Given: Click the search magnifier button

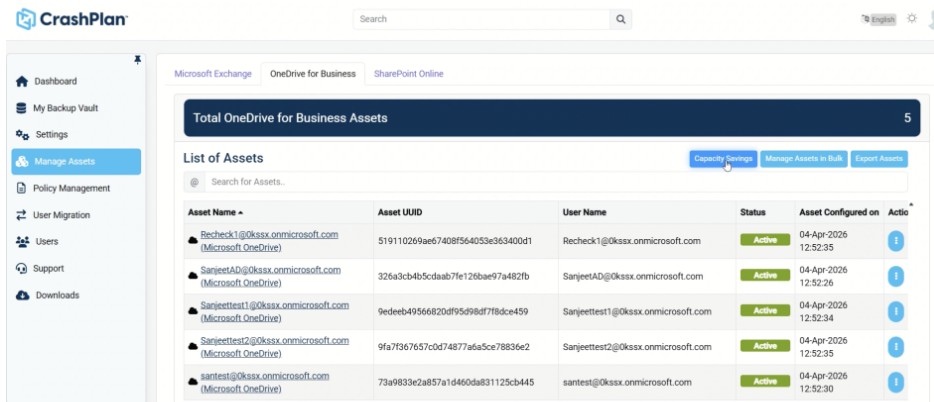Looking at the screenshot, I should (x=620, y=19).
